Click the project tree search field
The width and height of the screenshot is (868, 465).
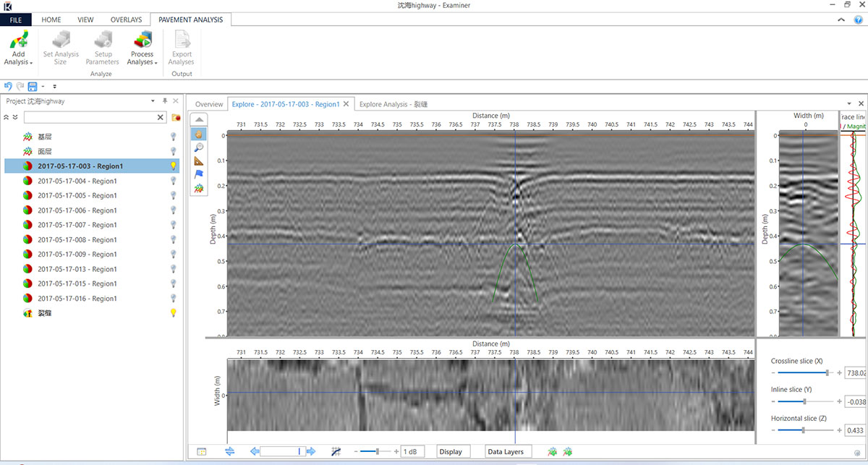click(x=90, y=117)
